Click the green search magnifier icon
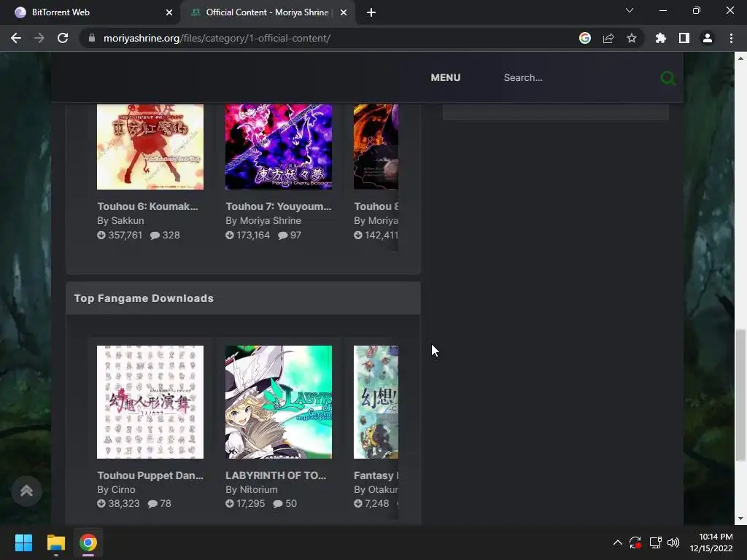The width and height of the screenshot is (747, 560). click(x=668, y=78)
